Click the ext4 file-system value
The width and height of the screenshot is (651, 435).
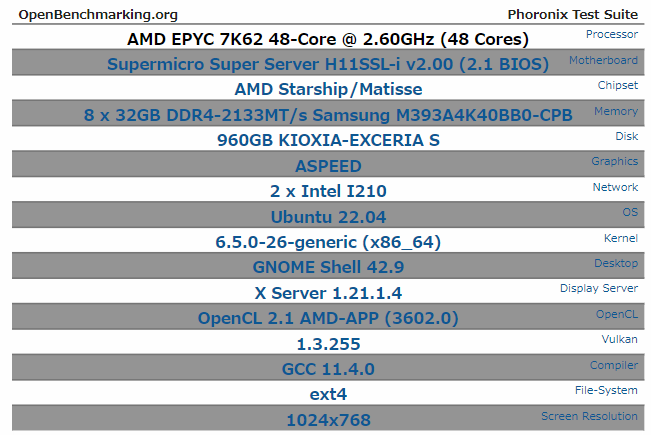point(328,394)
